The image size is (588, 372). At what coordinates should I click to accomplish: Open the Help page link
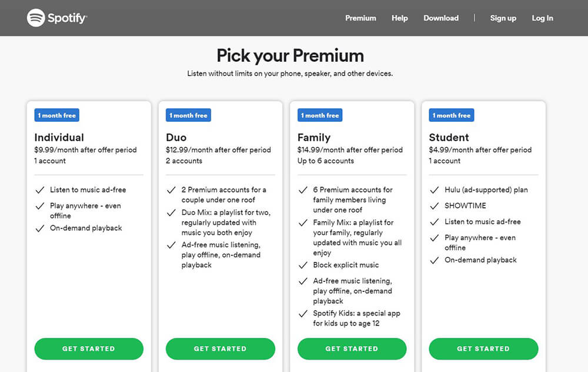(400, 18)
